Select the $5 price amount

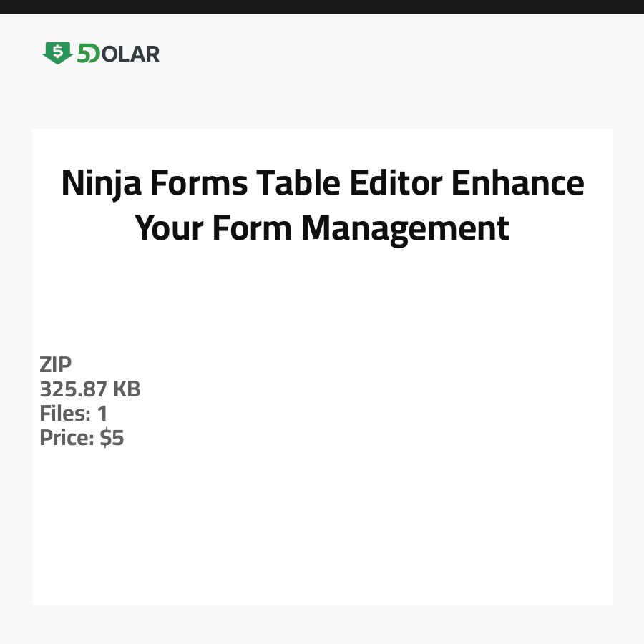click(112, 438)
